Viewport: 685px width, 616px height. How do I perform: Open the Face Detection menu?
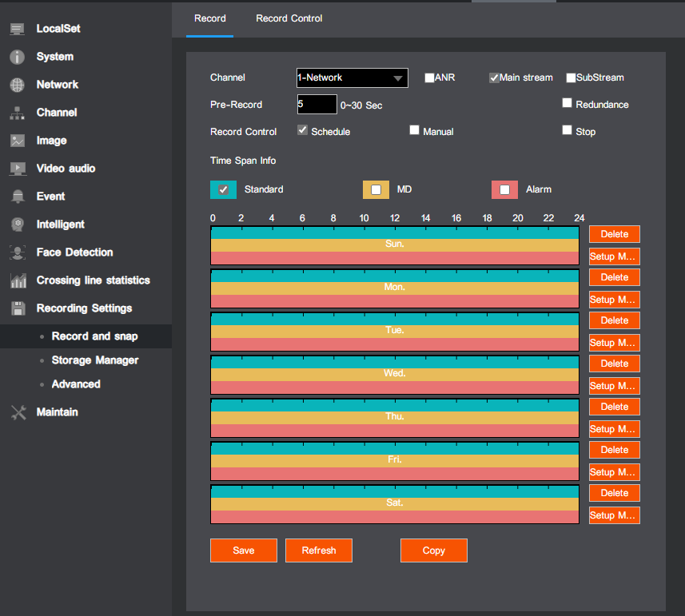[74, 252]
